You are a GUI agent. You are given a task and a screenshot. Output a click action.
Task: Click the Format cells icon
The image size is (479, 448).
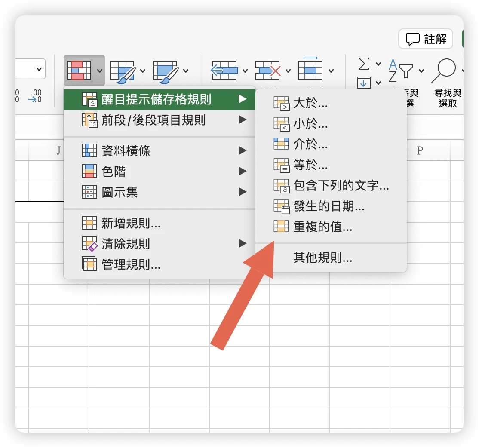(x=310, y=68)
